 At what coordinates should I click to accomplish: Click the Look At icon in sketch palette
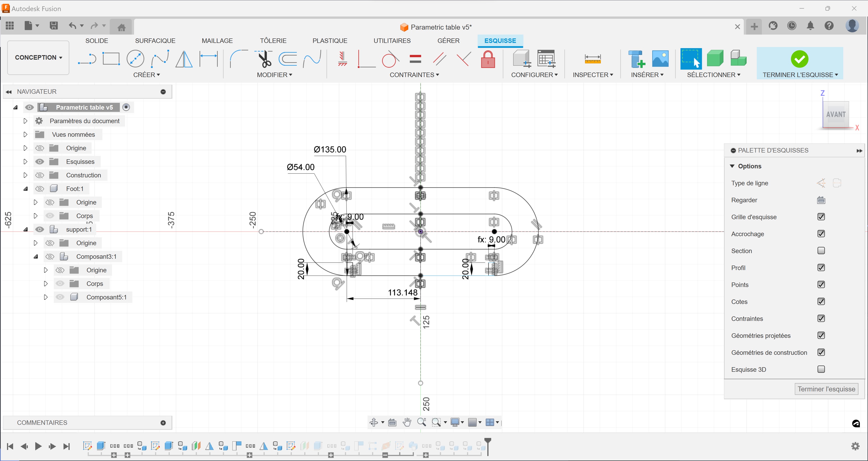click(821, 200)
